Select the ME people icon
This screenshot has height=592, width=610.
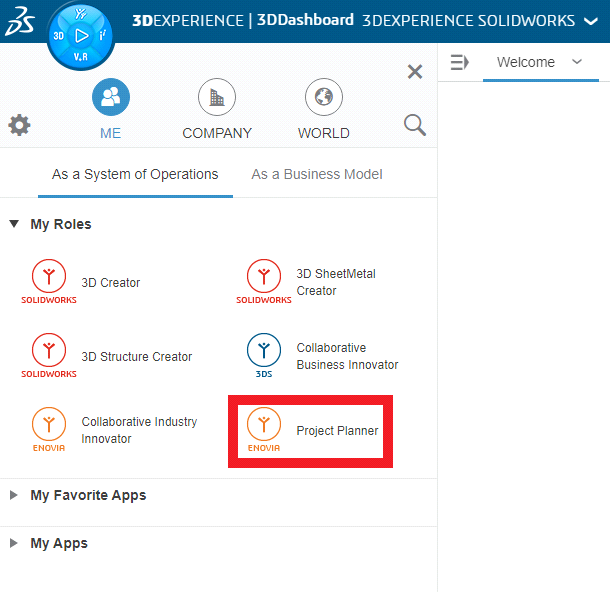pyautogui.click(x=111, y=97)
